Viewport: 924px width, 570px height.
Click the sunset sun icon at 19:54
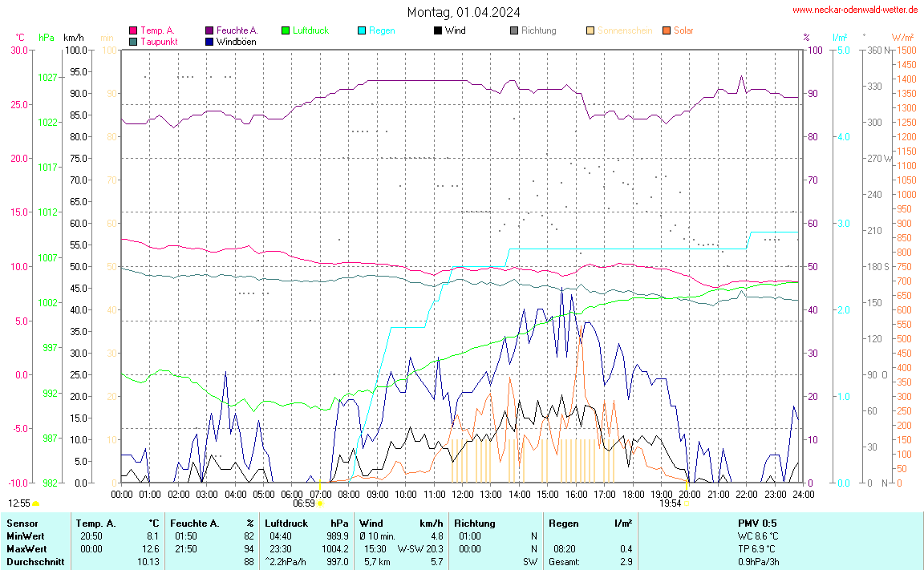(687, 503)
